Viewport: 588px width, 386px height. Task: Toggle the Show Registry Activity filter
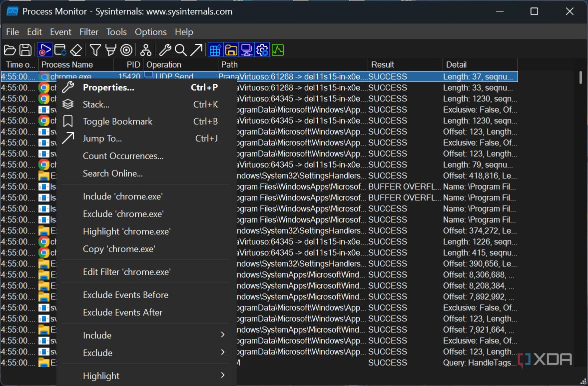[215, 49]
